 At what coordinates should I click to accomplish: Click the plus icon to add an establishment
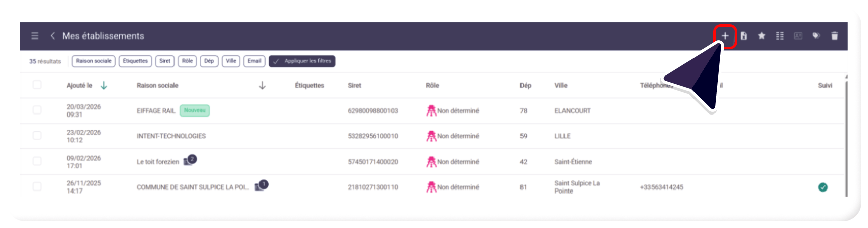(x=725, y=36)
